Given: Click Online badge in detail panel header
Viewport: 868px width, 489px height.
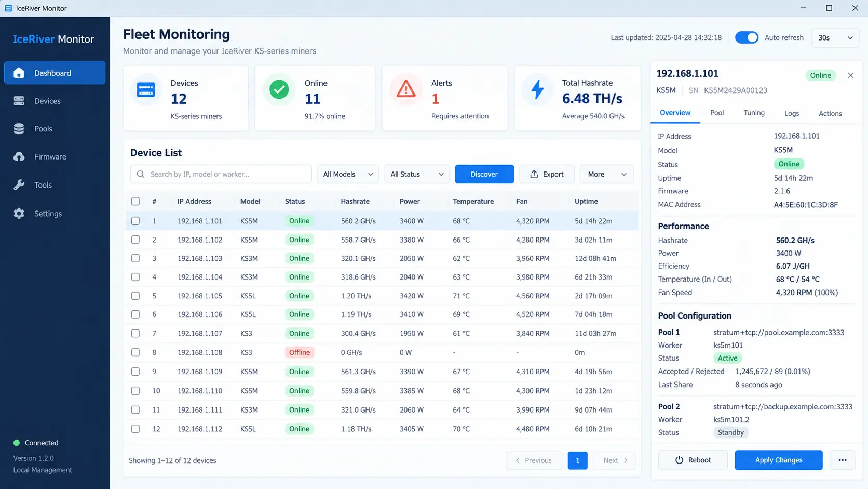Looking at the screenshot, I should click(x=821, y=75).
